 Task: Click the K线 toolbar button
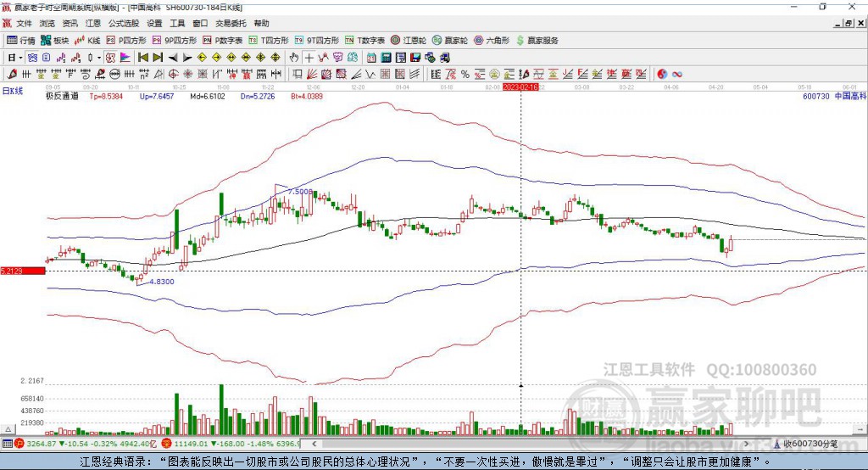click(87, 41)
